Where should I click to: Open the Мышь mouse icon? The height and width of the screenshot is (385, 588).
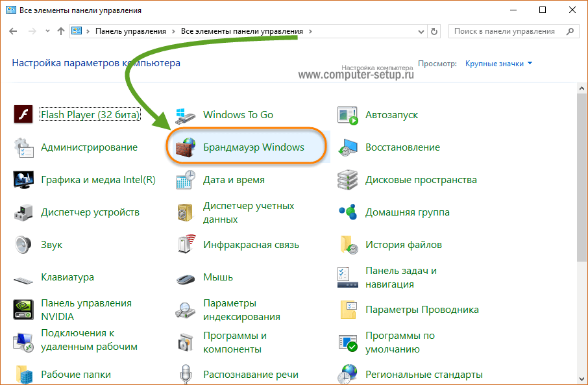point(186,279)
